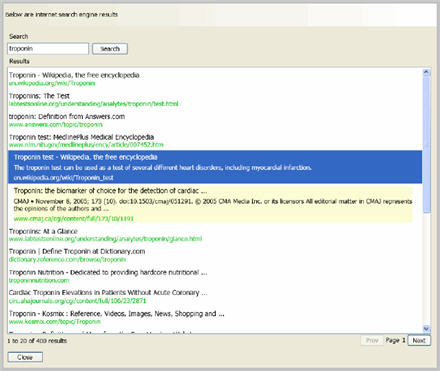The height and width of the screenshot is (371, 440).
Task: Click the highlighted troponin test description snippet
Action: pos(163,167)
